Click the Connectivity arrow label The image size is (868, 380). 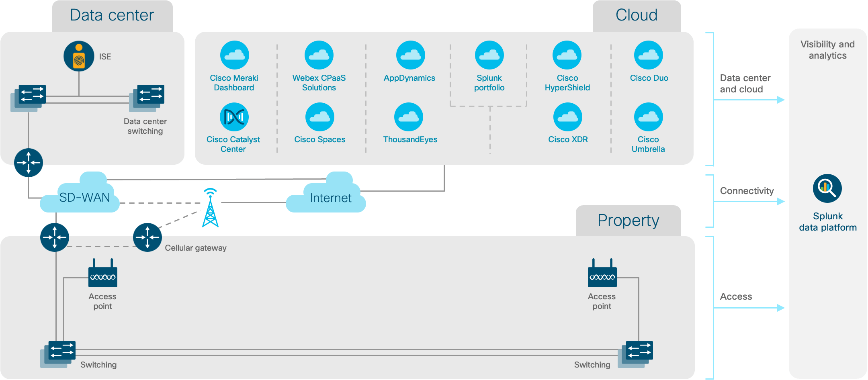click(x=747, y=191)
